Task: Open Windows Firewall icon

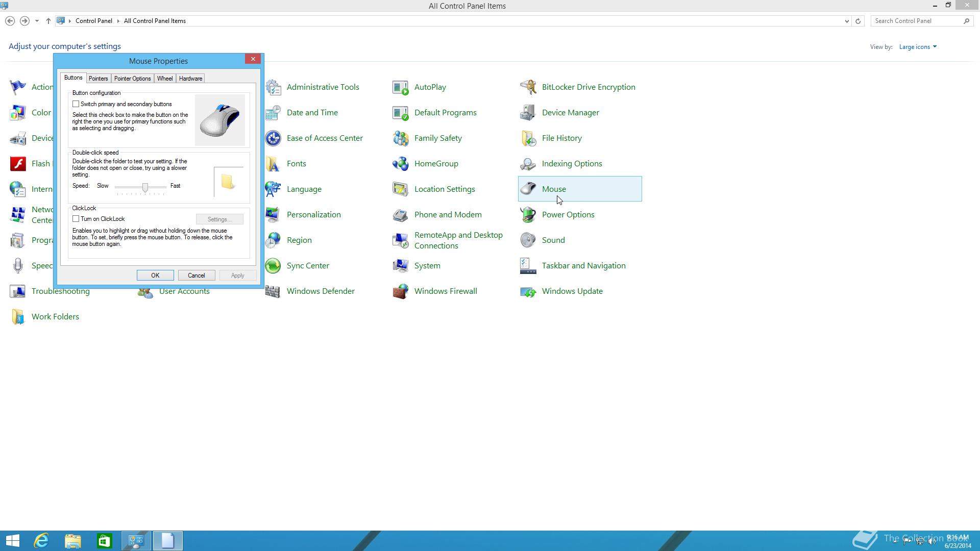Action: tap(401, 291)
